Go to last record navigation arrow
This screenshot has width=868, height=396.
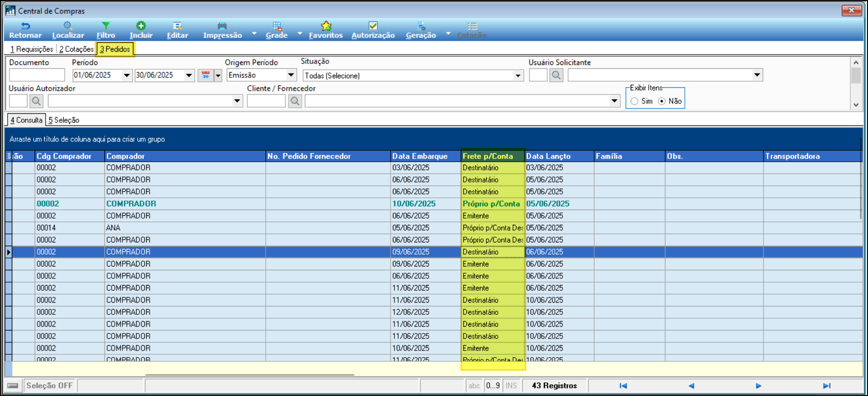click(827, 386)
